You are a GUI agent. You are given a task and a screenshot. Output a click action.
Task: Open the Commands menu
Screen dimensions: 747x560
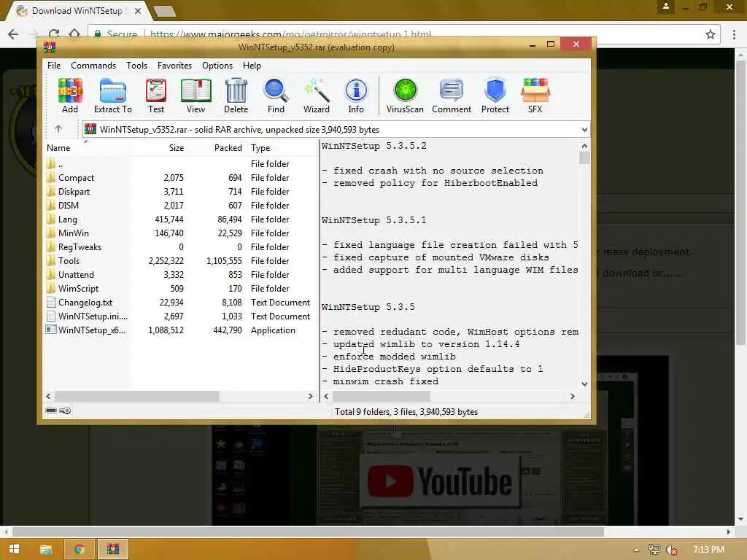[x=93, y=65]
